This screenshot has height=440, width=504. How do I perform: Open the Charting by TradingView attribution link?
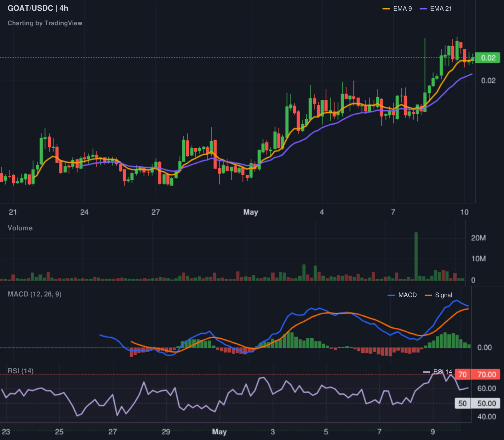pyautogui.click(x=45, y=23)
